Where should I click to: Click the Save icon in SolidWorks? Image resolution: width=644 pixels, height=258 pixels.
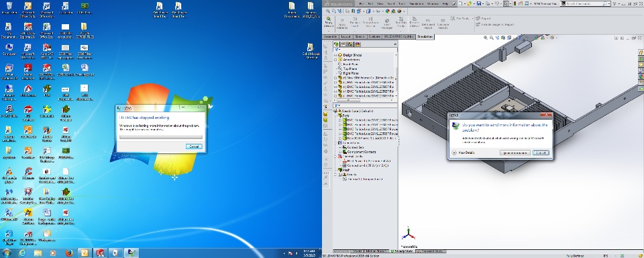[x=479, y=3]
